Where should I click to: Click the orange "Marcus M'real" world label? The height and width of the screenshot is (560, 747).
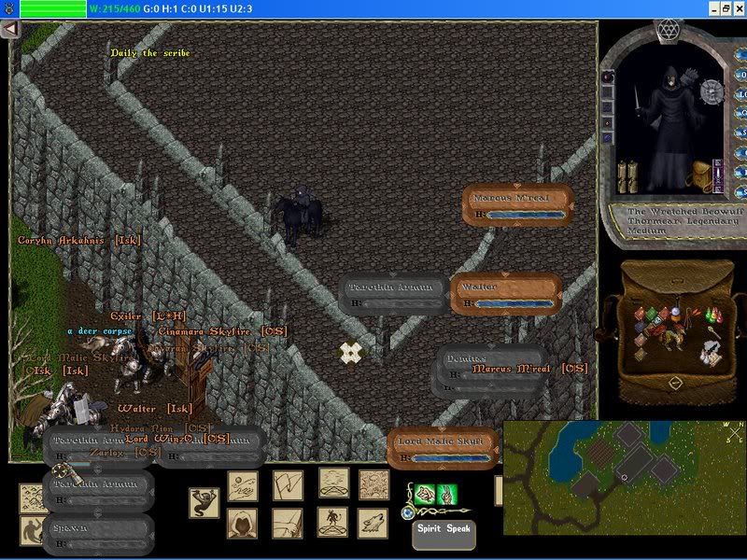click(511, 369)
